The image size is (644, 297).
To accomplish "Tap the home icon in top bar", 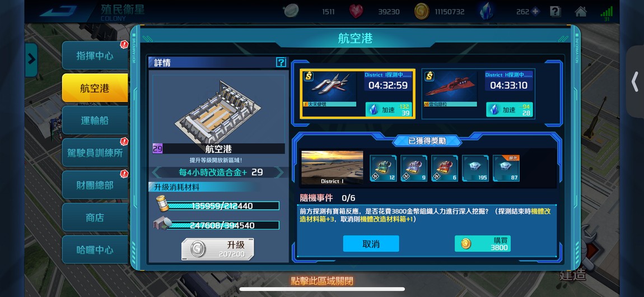I will [580, 12].
